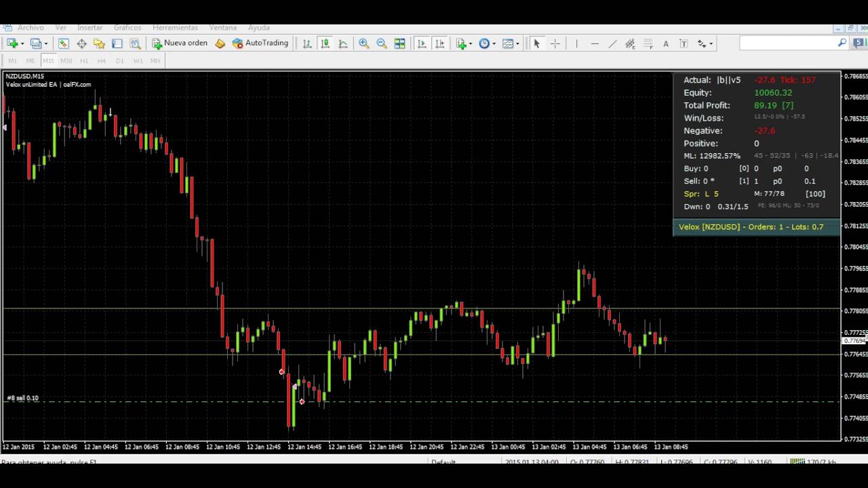Click the Nueva orden button
Image resolution: width=868 pixels, height=488 pixels.
tap(180, 43)
